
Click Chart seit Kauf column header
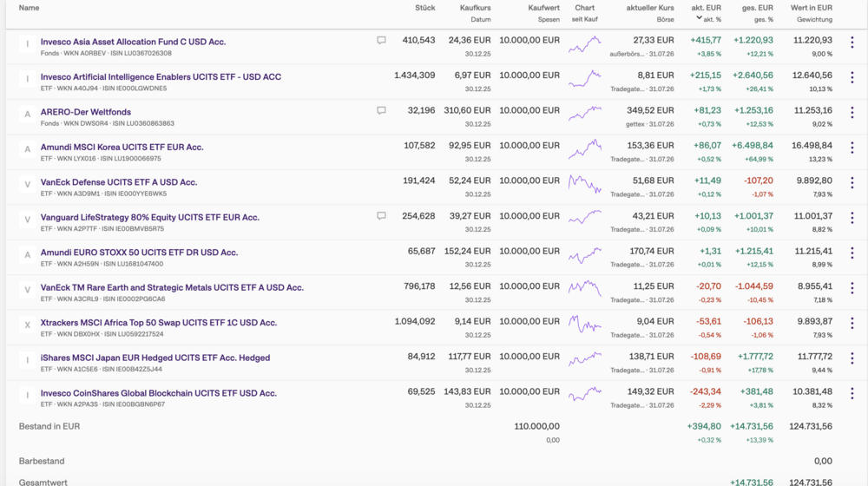(584, 13)
